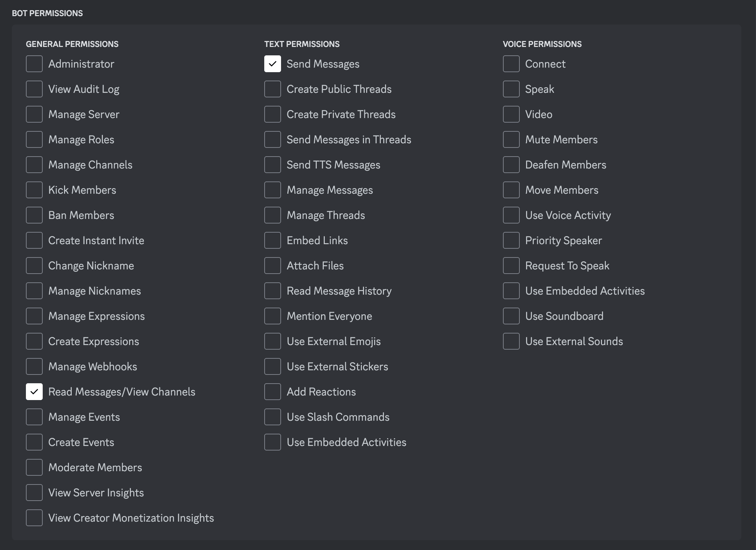Tick the Attach Files permission
The height and width of the screenshot is (550, 756).
273,266
